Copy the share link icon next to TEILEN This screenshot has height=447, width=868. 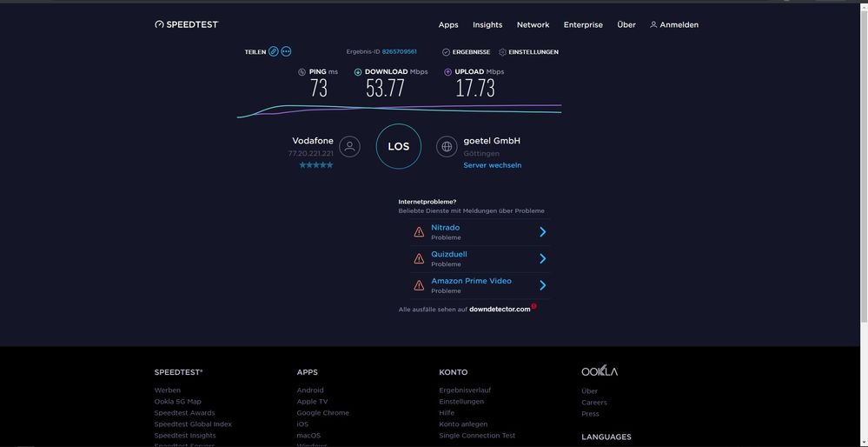click(x=274, y=51)
